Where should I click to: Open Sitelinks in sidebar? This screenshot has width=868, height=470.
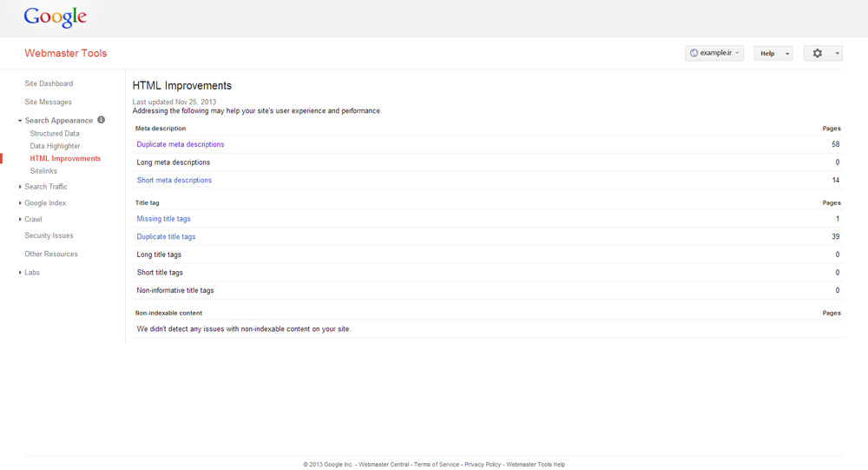pos(43,170)
